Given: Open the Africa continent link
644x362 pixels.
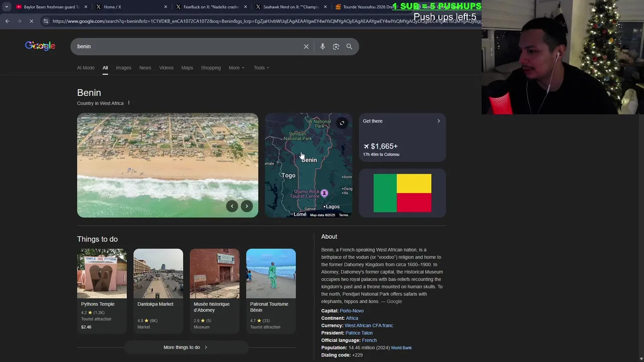Looking at the screenshot, I should [x=352, y=318].
